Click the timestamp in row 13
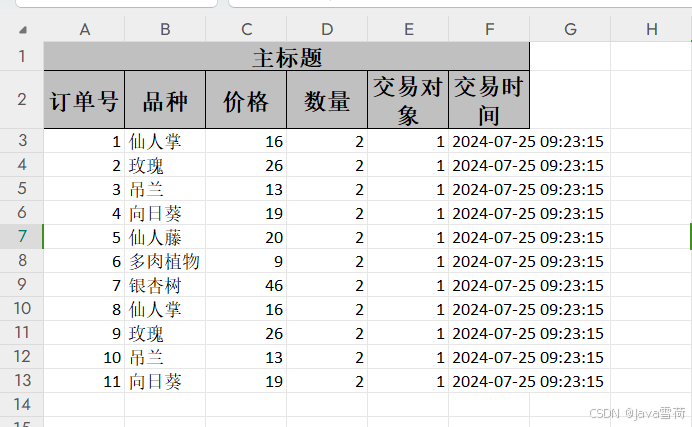Viewport: 692px width, 427px height. pos(528,381)
